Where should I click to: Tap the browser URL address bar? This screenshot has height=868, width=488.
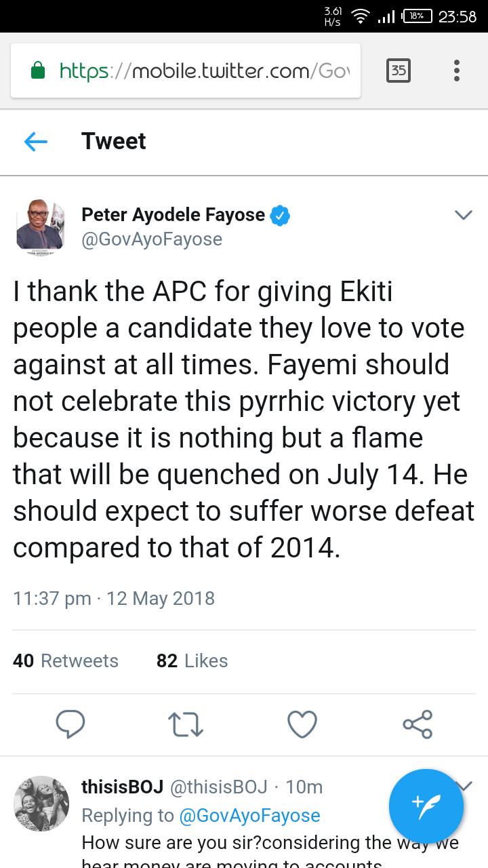coord(203,71)
